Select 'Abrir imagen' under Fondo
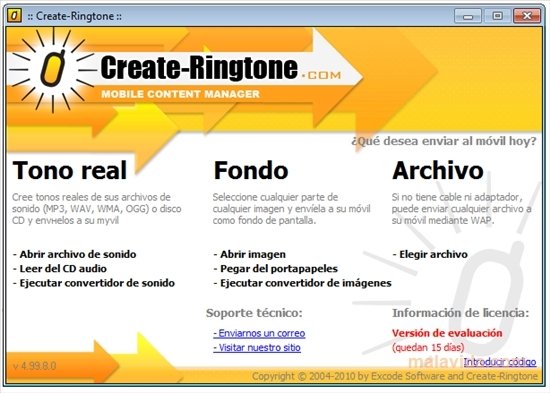 click(x=249, y=254)
